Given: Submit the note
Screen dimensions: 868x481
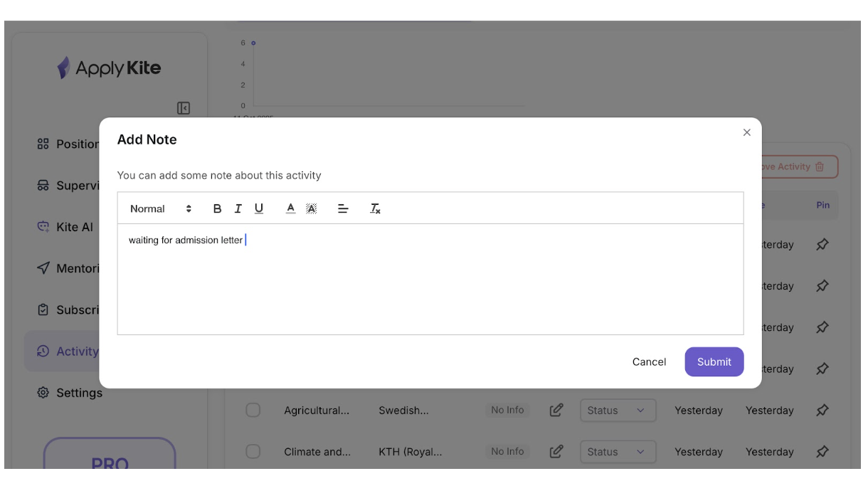Looking at the screenshot, I should click(x=714, y=361).
